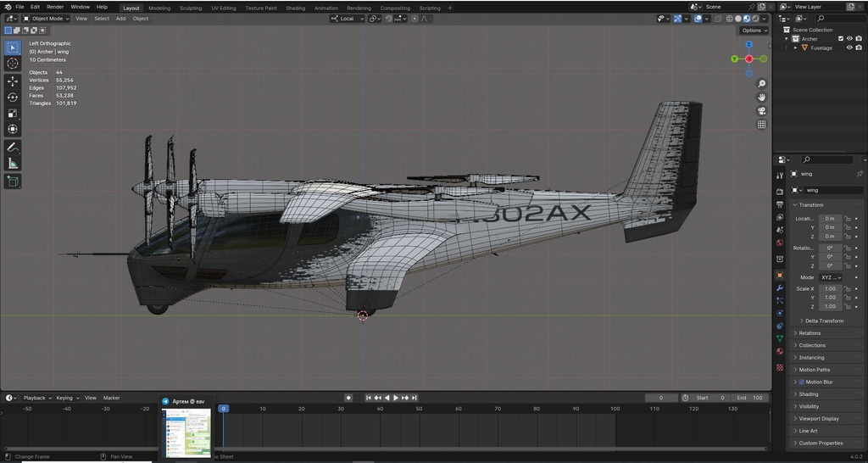Open the Texture properties checker tab
The image size is (868, 463).
click(780, 367)
